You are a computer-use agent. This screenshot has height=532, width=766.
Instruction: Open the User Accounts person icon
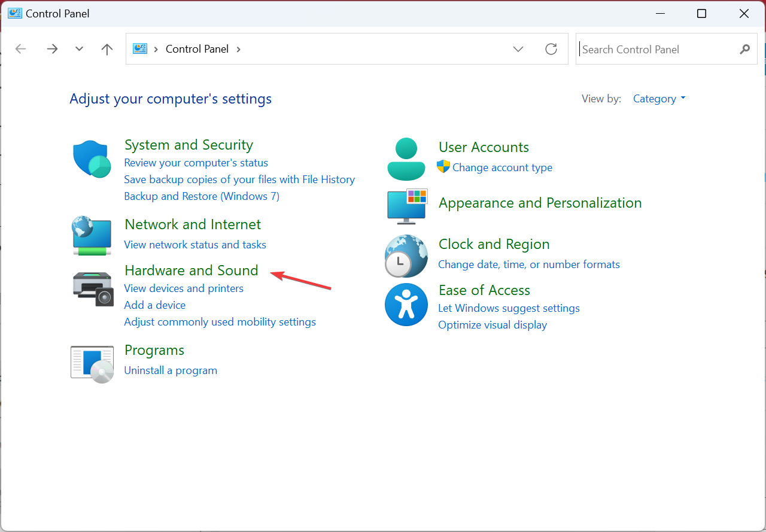coord(406,159)
